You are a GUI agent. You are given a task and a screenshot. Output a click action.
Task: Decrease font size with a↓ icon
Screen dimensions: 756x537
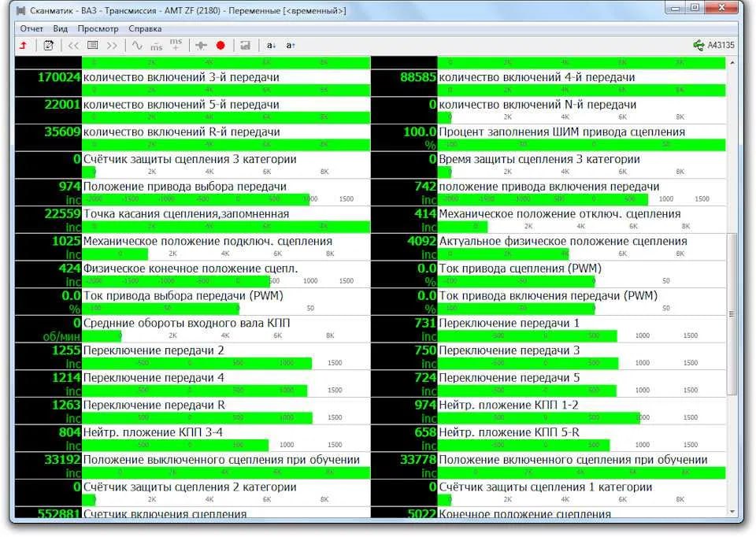tap(271, 46)
